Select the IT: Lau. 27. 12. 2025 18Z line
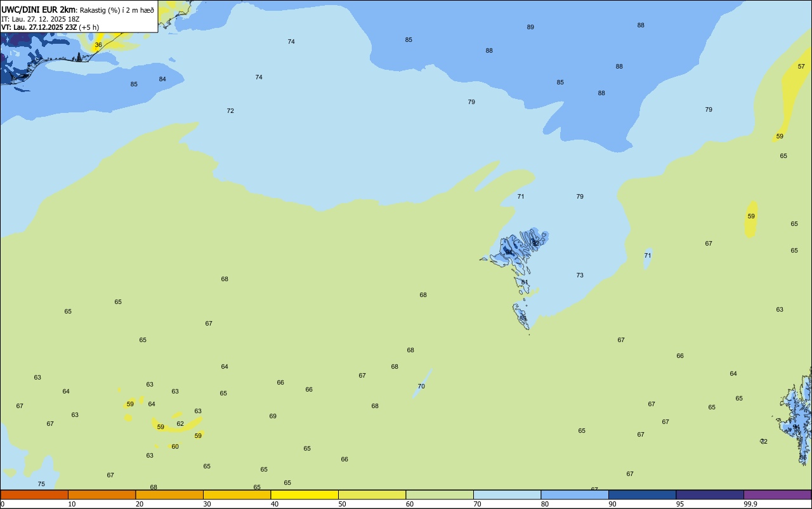This screenshot has height=509, width=812. [40, 19]
